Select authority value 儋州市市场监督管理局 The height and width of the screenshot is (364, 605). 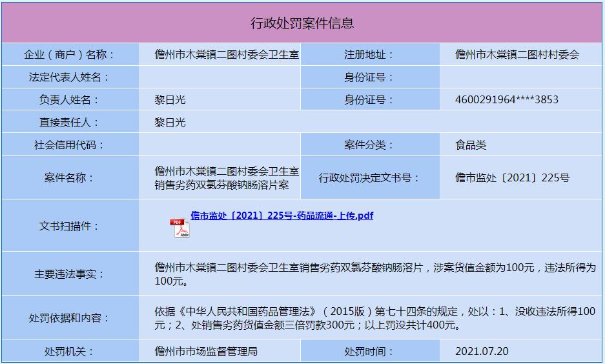206,352
